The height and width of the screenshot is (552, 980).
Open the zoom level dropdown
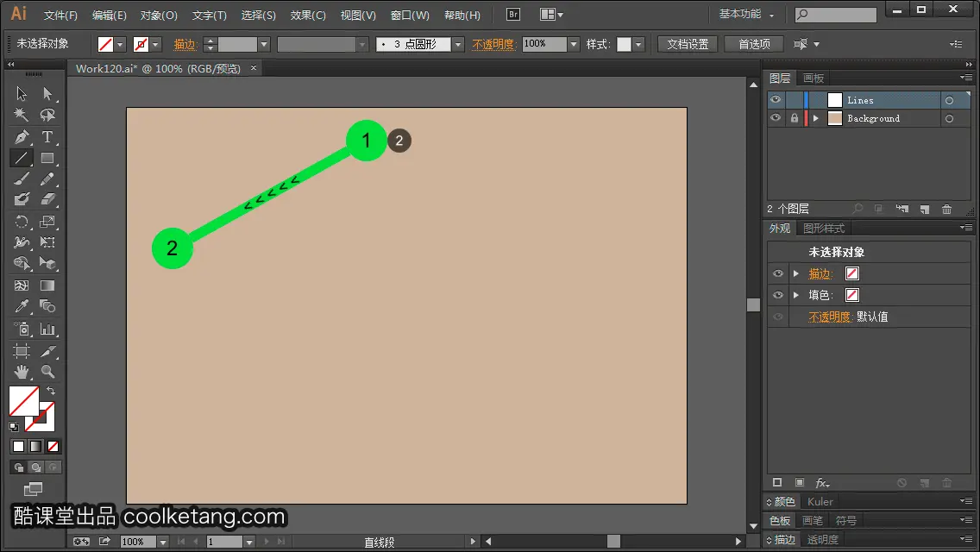162,542
